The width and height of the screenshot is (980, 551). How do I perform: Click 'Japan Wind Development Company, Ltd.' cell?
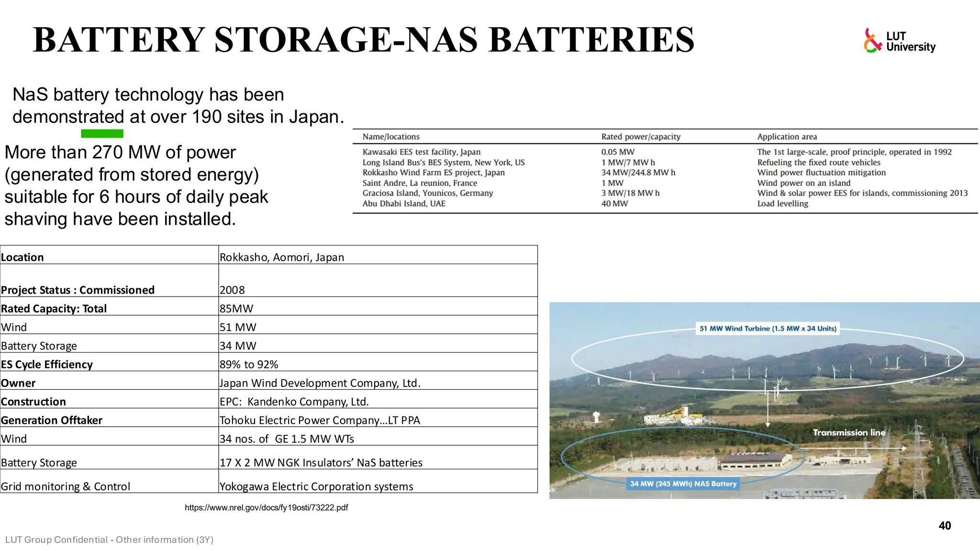(x=378, y=381)
